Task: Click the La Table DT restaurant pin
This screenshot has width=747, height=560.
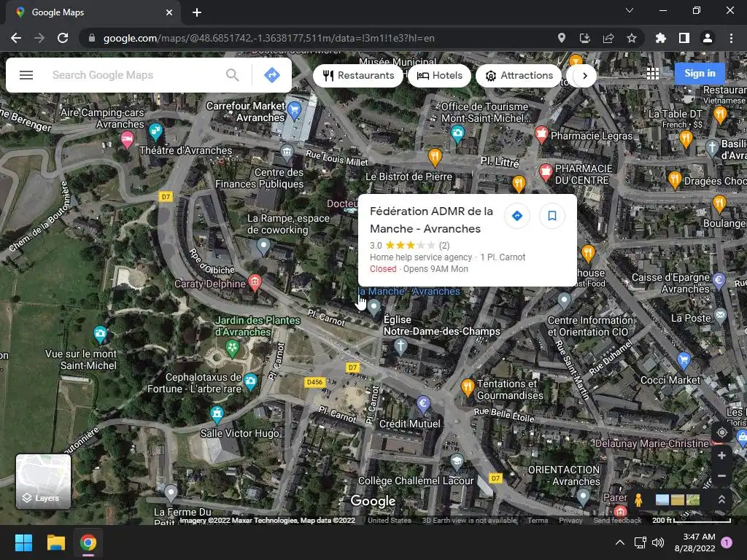Action: 686,139
